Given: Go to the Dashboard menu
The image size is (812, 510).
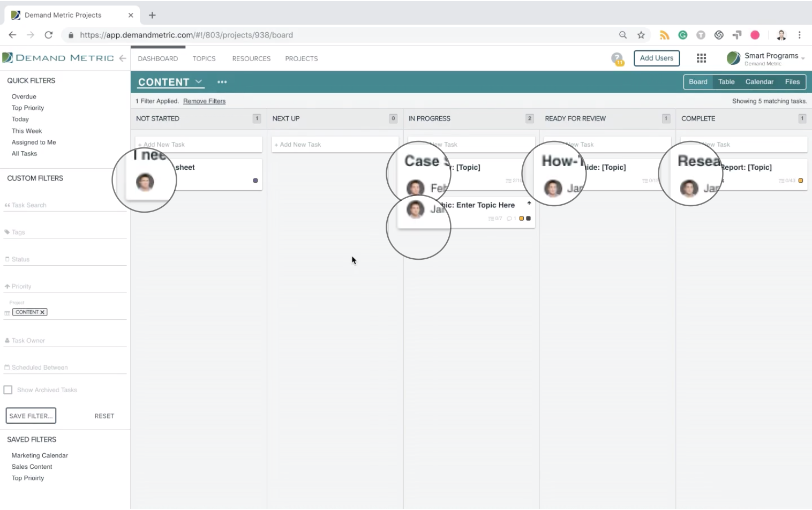Looking at the screenshot, I should (158, 58).
